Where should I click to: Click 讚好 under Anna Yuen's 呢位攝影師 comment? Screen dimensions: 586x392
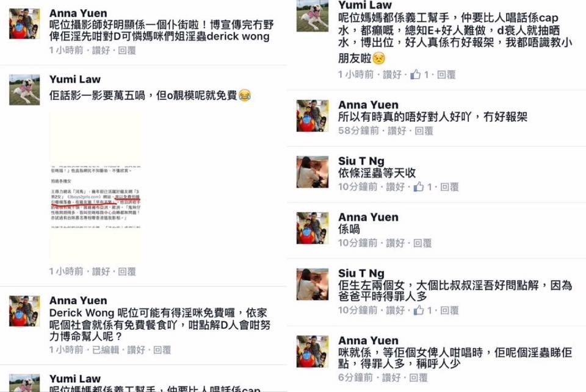[101, 51]
